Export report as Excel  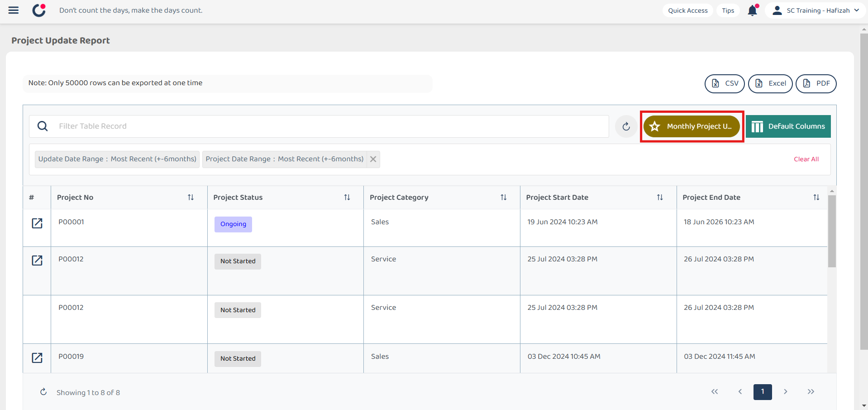pos(770,84)
